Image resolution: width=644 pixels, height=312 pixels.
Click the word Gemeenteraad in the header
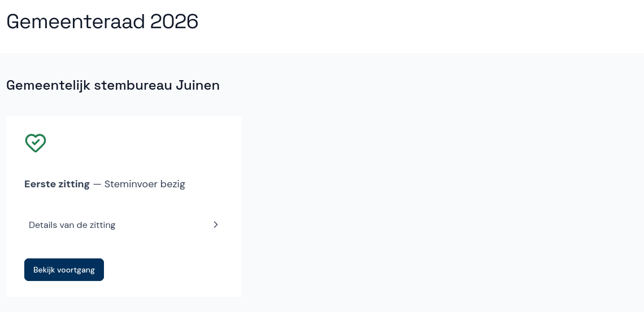point(75,21)
